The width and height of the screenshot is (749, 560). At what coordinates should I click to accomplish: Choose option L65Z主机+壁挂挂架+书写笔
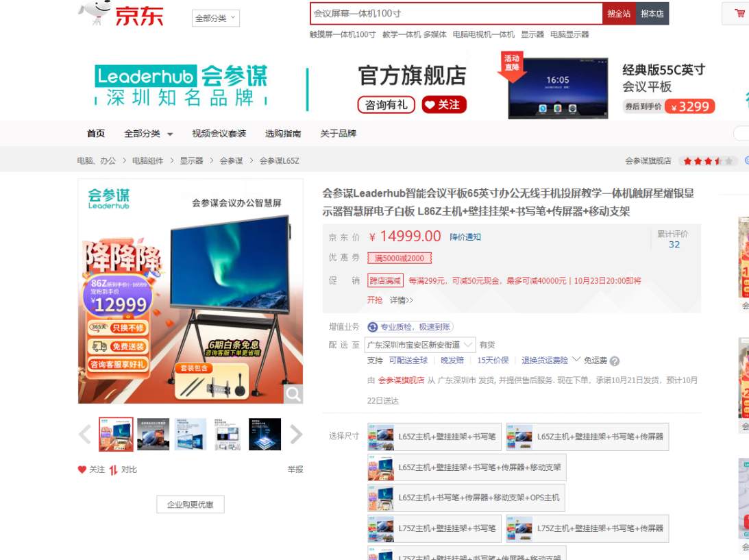[x=434, y=437]
